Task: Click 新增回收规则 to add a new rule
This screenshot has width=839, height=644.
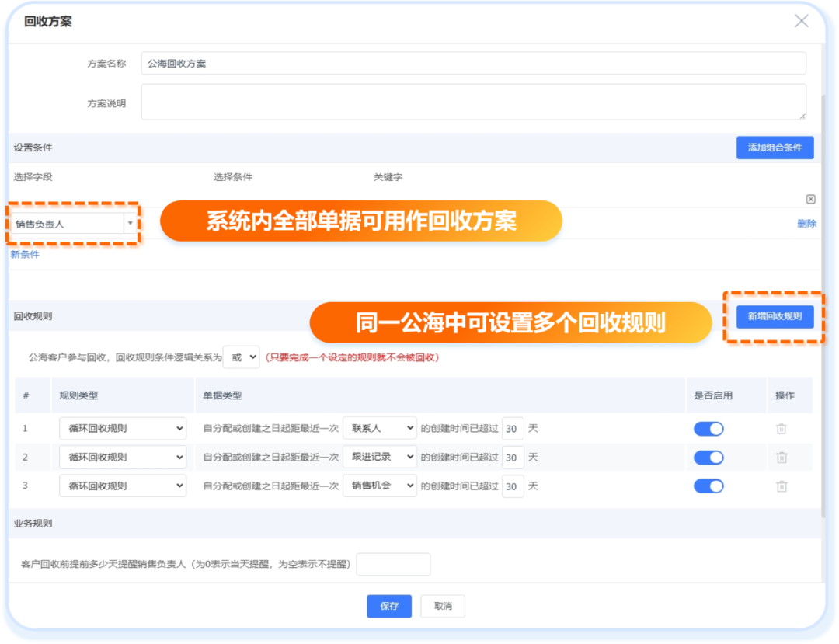Action: click(x=775, y=317)
